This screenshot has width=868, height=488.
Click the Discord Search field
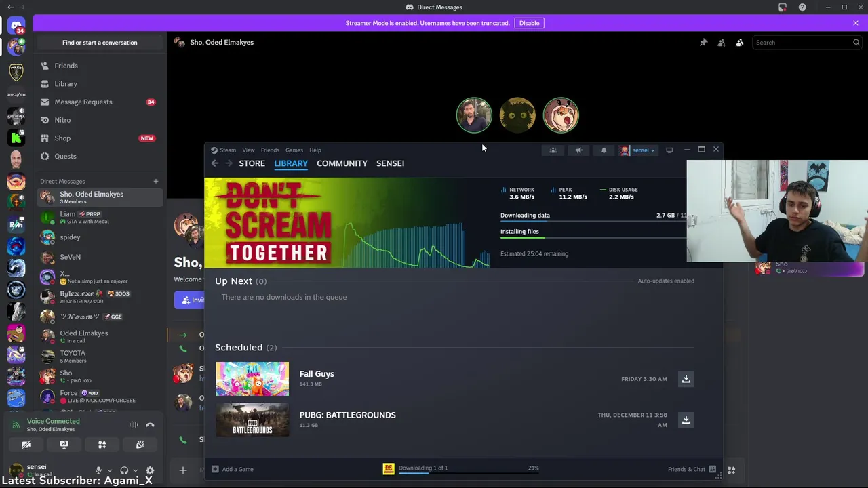point(807,43)
